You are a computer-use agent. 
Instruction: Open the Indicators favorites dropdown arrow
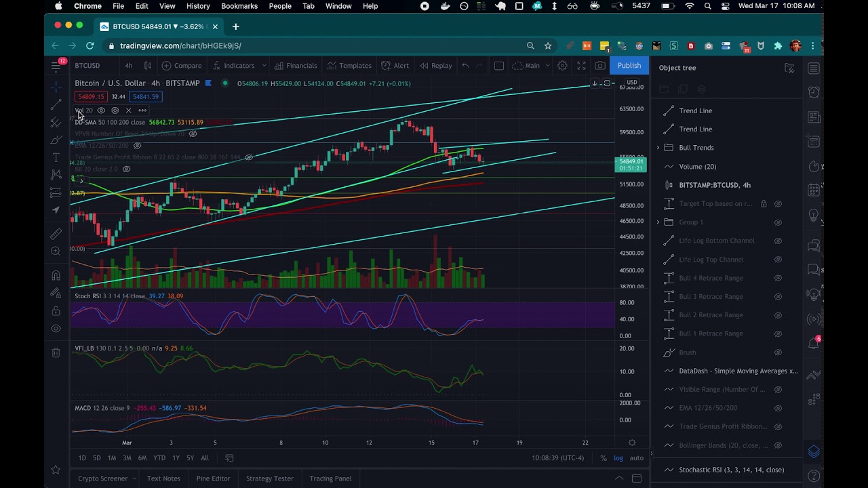pyautogui.click(x=264, y=66)
